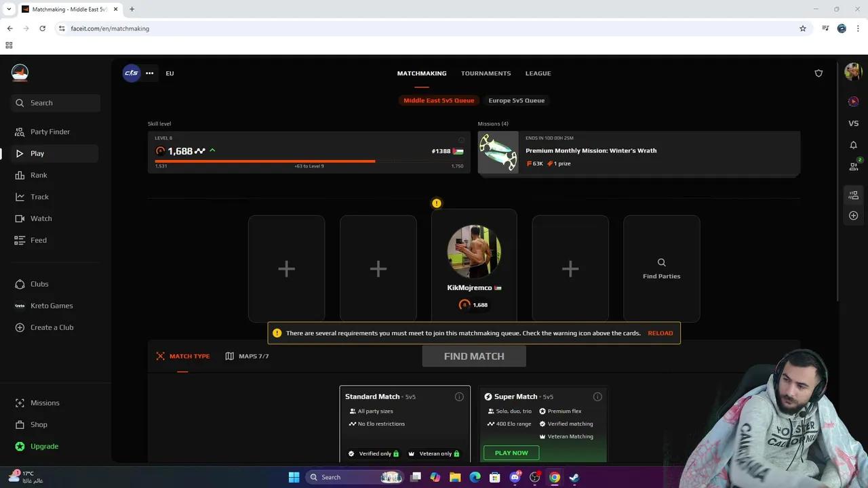The height and width of the screenshot is (488, 868).
Task: Click the yellow warning icon above cards
Action: [x=437, y=203]
